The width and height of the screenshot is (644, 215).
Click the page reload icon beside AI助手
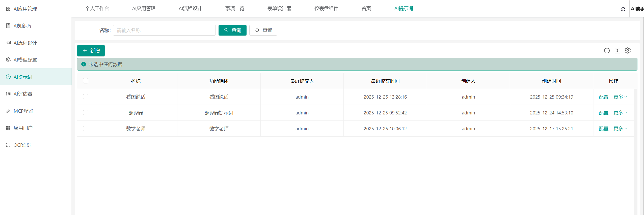pos(623,9)
